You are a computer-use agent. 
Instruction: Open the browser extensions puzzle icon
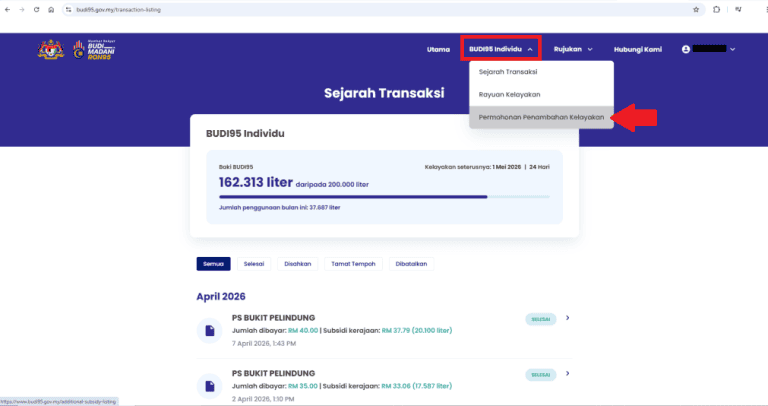(x=717, y=9)
